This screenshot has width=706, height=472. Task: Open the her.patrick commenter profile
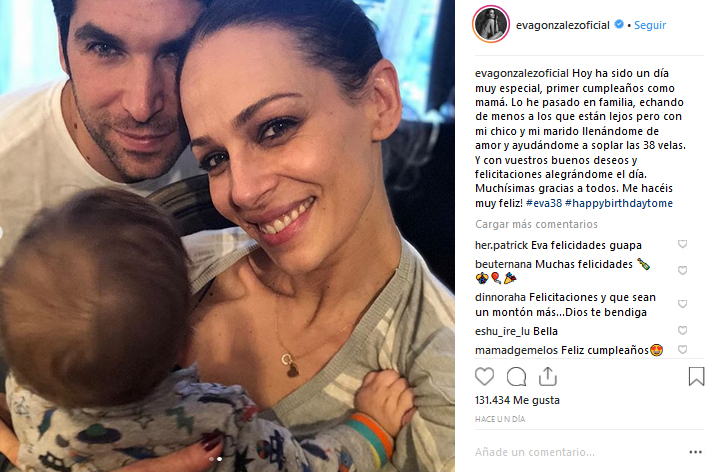[501, 245]
